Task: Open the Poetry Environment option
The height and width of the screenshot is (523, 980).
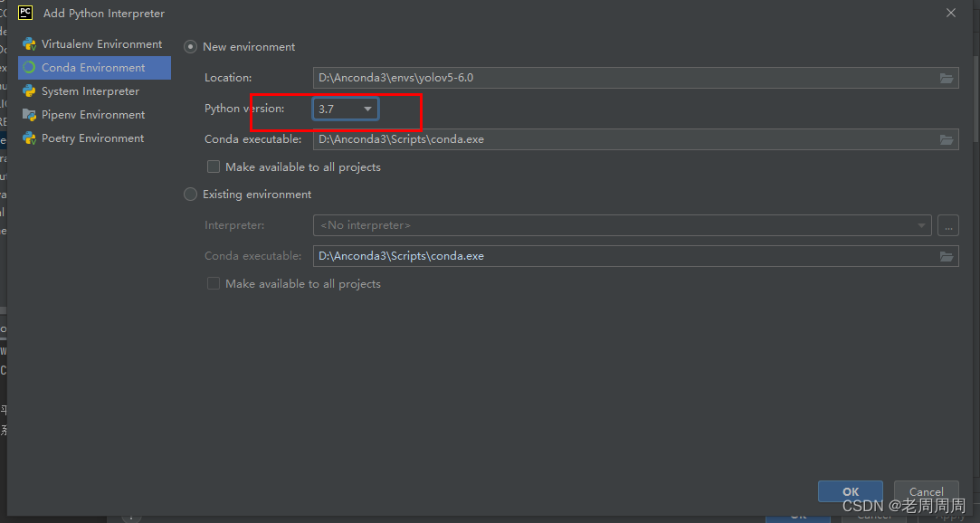Action: (x=94, y=138)
